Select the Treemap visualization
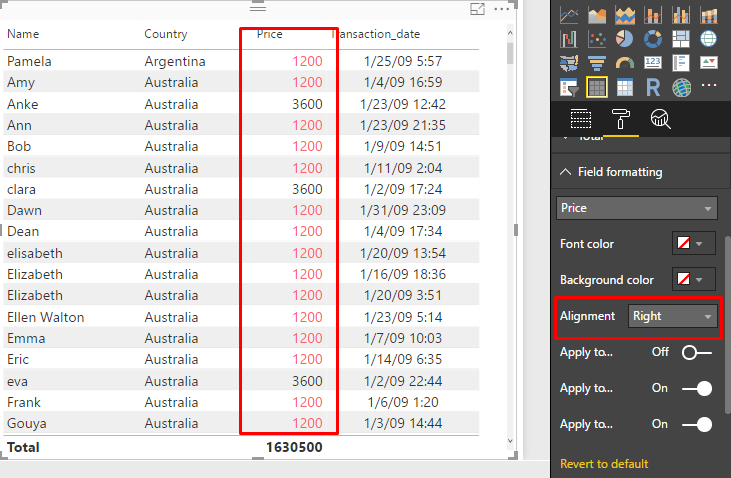 pos(681,39)
